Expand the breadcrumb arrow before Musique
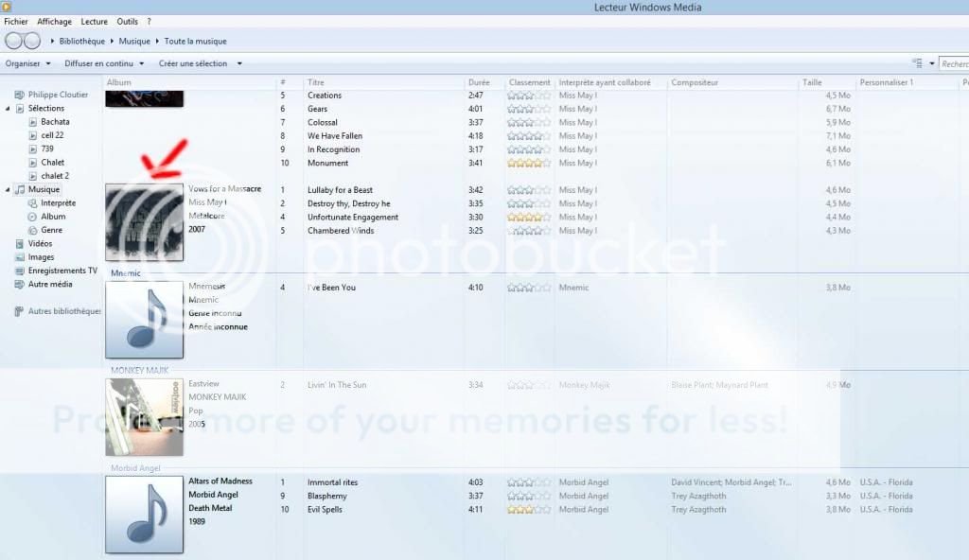The image size is (969, 560). (113, 42)
